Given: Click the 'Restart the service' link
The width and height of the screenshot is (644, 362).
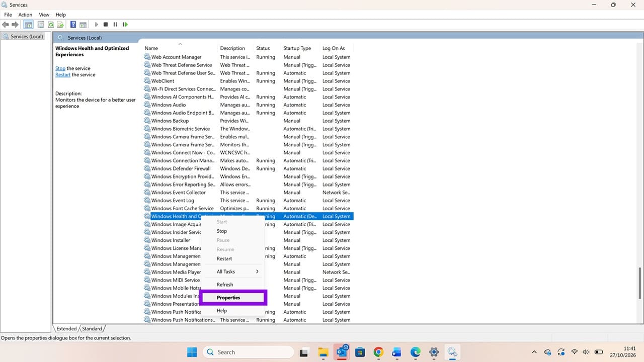Looking at the screenshot, I should 63,74.
